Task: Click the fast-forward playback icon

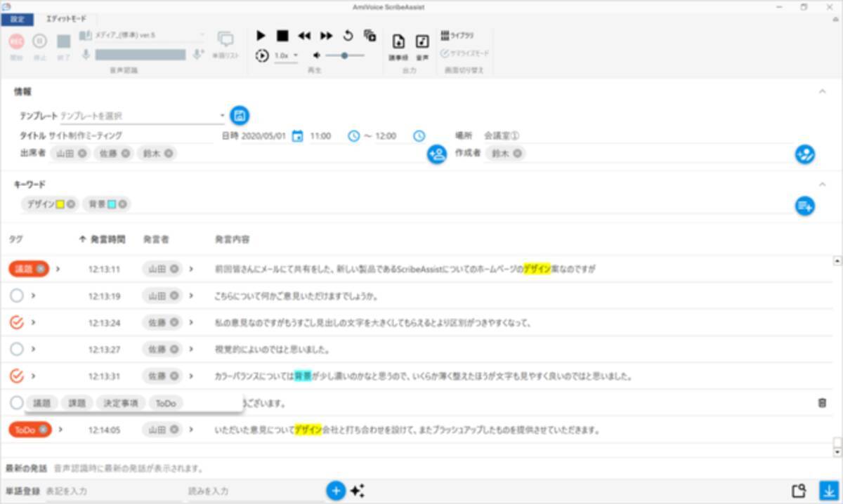Action: (326, 36)
